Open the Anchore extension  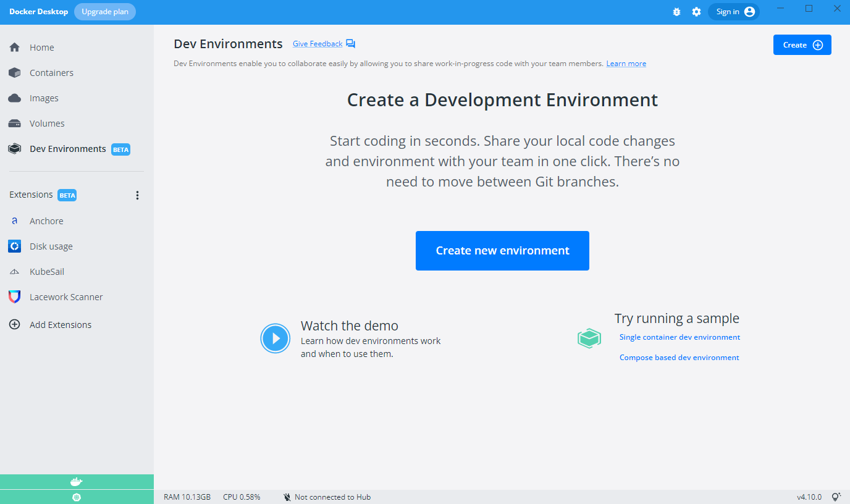click(46, 221)
